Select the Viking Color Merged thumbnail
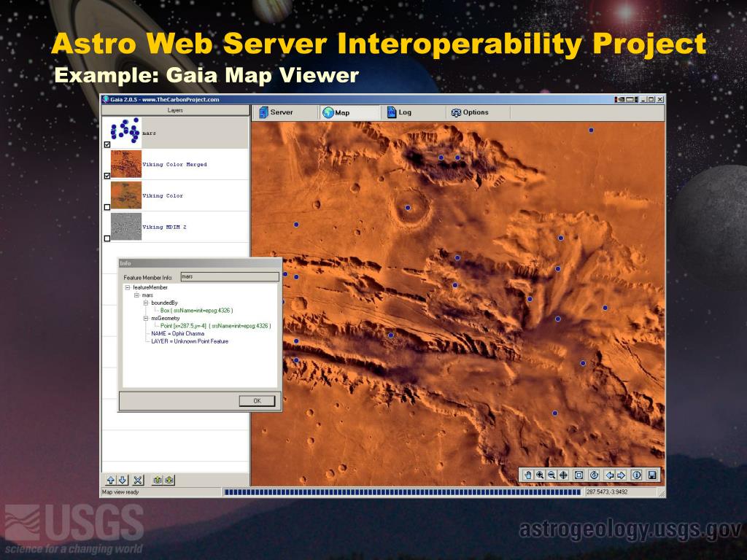Screen dimensions: 747x560 (126, 164)
